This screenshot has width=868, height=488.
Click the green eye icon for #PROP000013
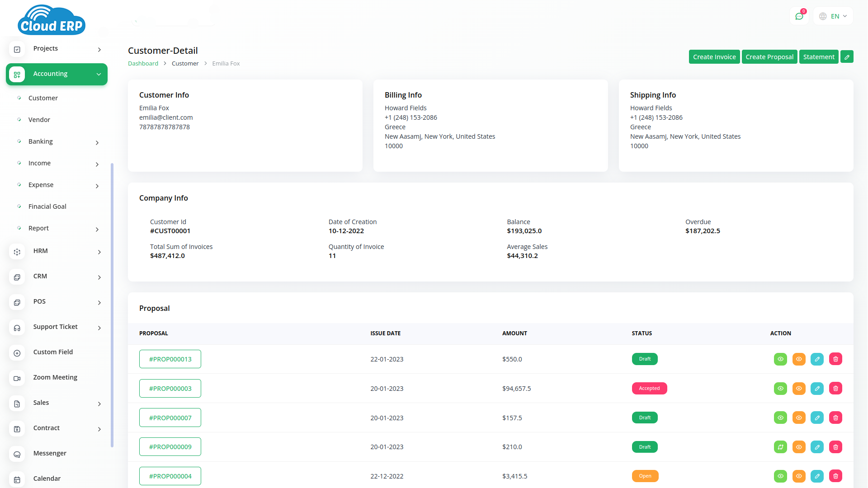coord(780,359)
